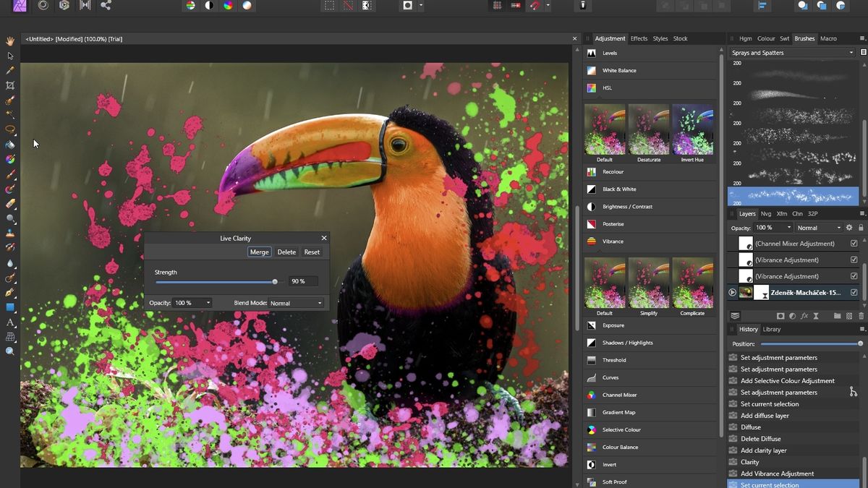
Task: Toggle visibility of first Vibrance Adjustment layer
Action: (854, 260)
